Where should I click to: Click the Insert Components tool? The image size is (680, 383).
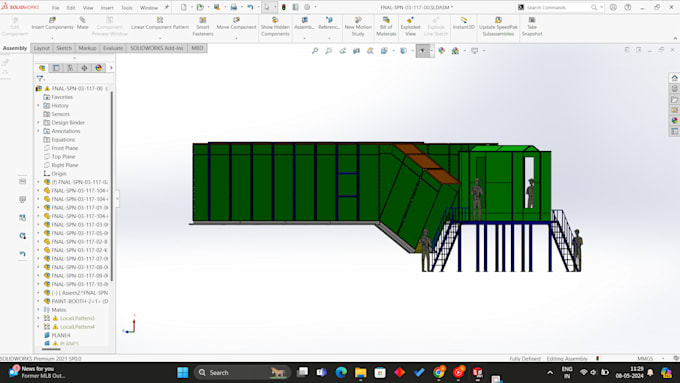tap(52, 23)
